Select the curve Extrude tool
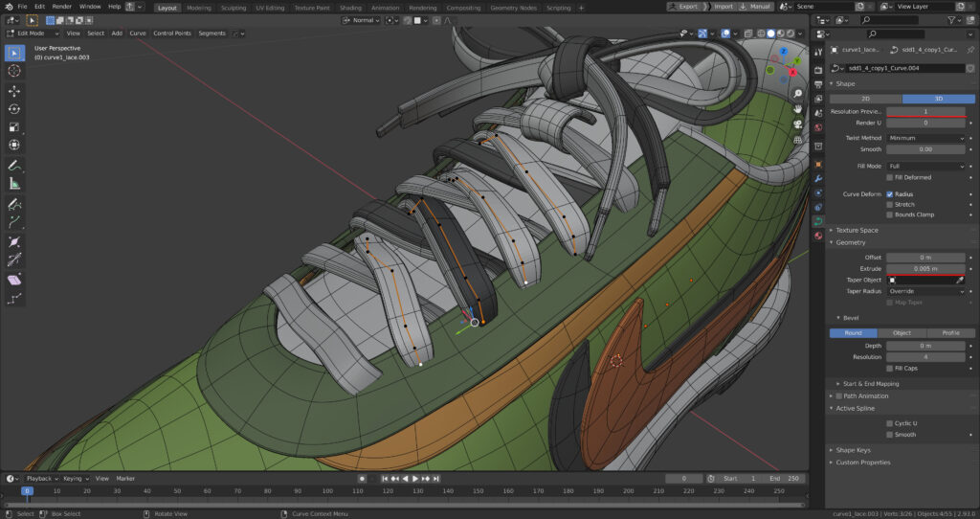 [14, 222]
